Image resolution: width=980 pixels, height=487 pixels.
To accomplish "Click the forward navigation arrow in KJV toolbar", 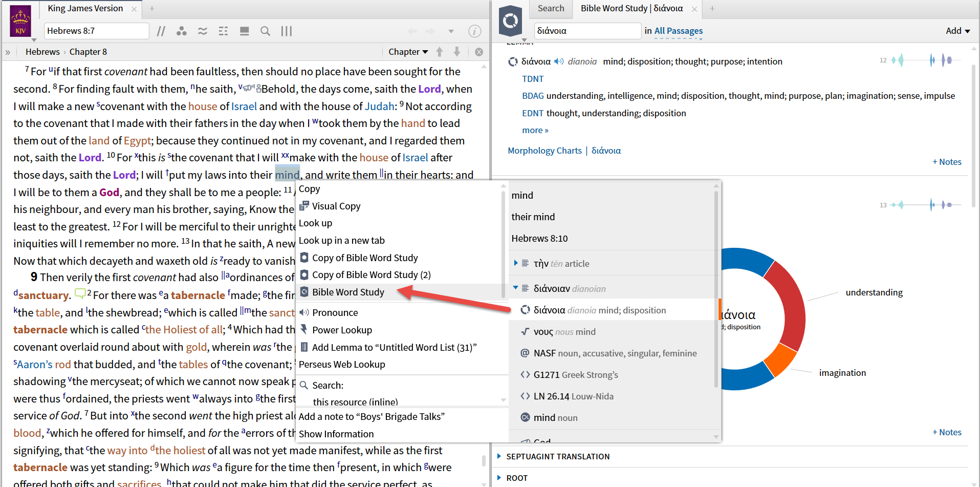I will coord(430,31).
